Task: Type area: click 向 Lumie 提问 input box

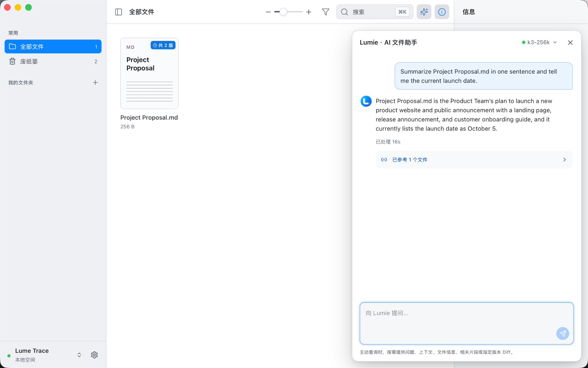Action: coord(467,323)
